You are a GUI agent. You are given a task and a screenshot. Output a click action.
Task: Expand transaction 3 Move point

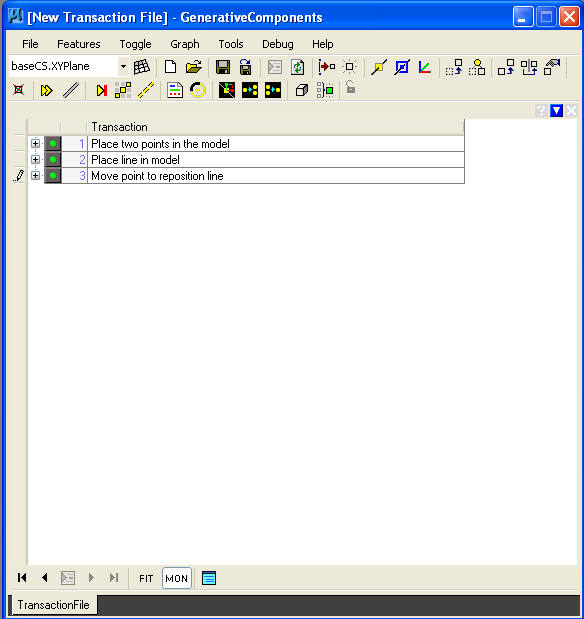click(35, 175)
